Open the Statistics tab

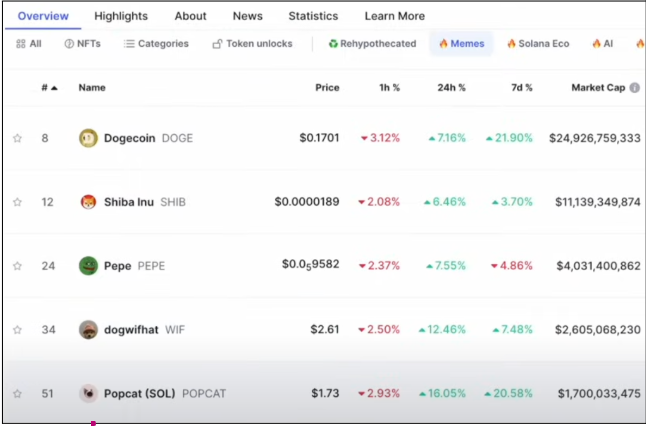pyautogui.click(x=313, y=16)
